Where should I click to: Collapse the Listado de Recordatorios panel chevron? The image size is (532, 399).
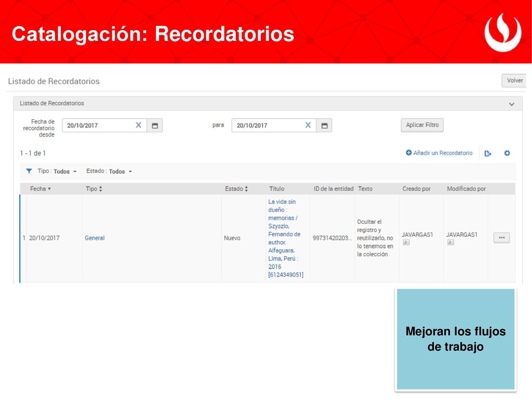pos(512,104)
